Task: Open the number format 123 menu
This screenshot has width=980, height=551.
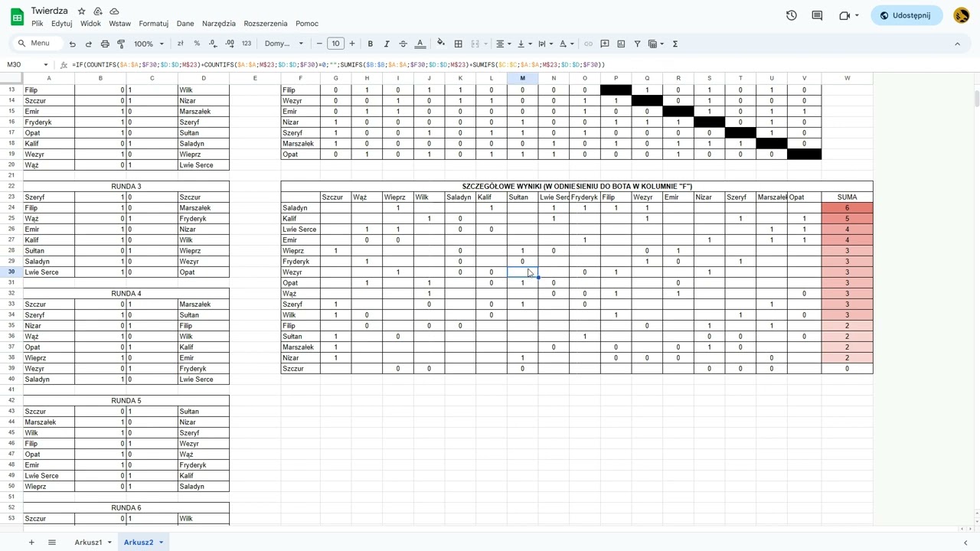Action: [247, 44]
